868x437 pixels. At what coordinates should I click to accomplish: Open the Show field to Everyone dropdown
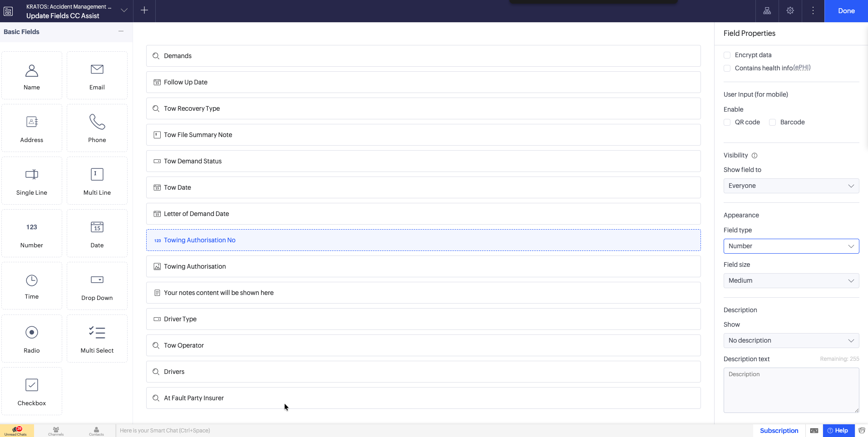[791, 186]
